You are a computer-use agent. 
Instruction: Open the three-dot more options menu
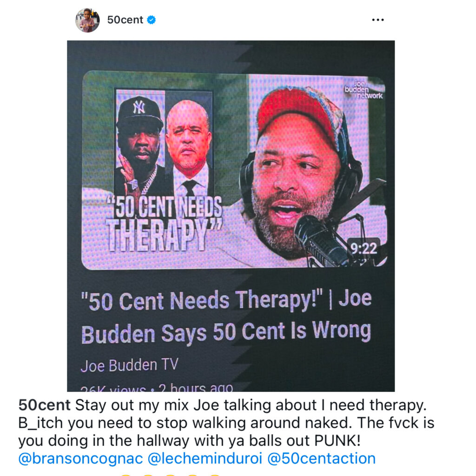click(377, 20)
